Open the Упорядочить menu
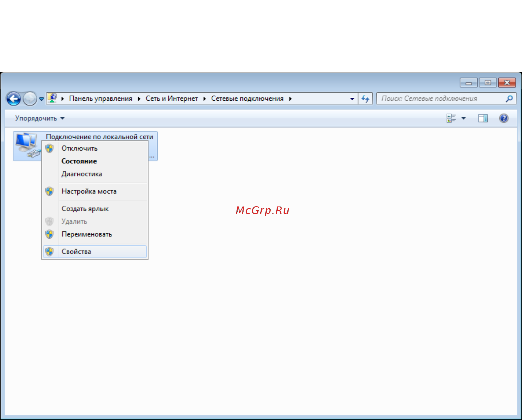 (x=40, y=118)
